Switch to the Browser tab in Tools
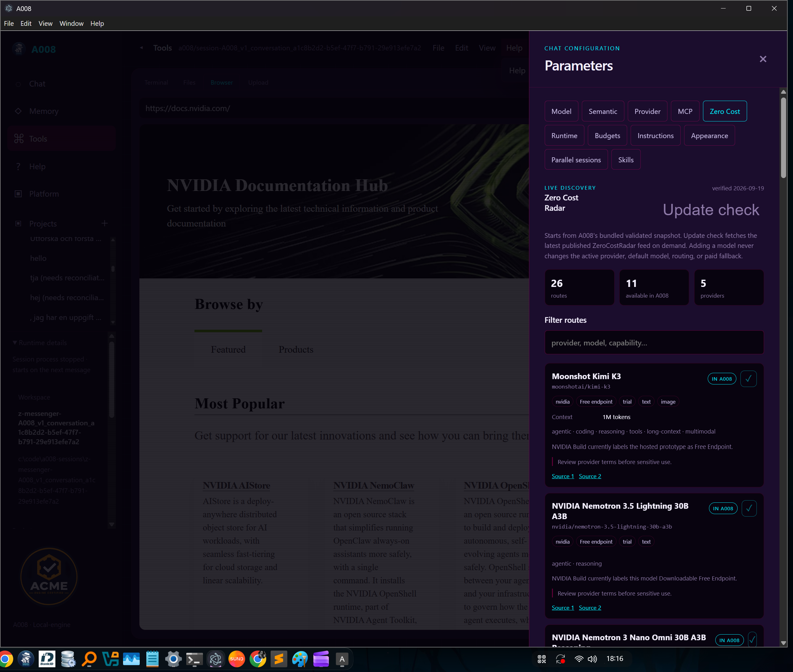 [x=222, y=83]
